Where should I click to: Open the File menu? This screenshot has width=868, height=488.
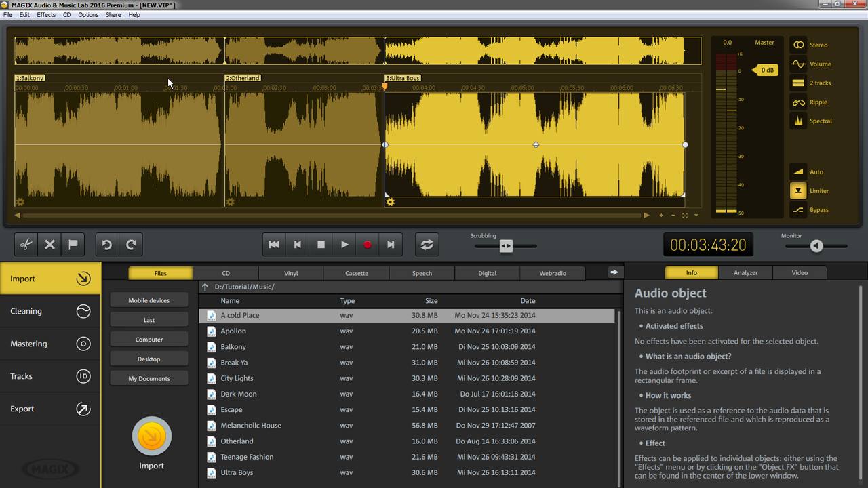[x=7, y=14]
